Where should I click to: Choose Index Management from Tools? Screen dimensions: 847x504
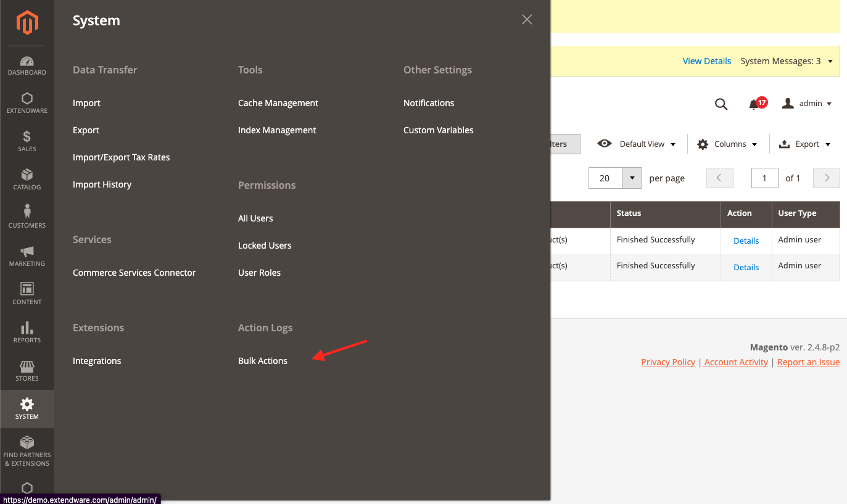point(277,130)
